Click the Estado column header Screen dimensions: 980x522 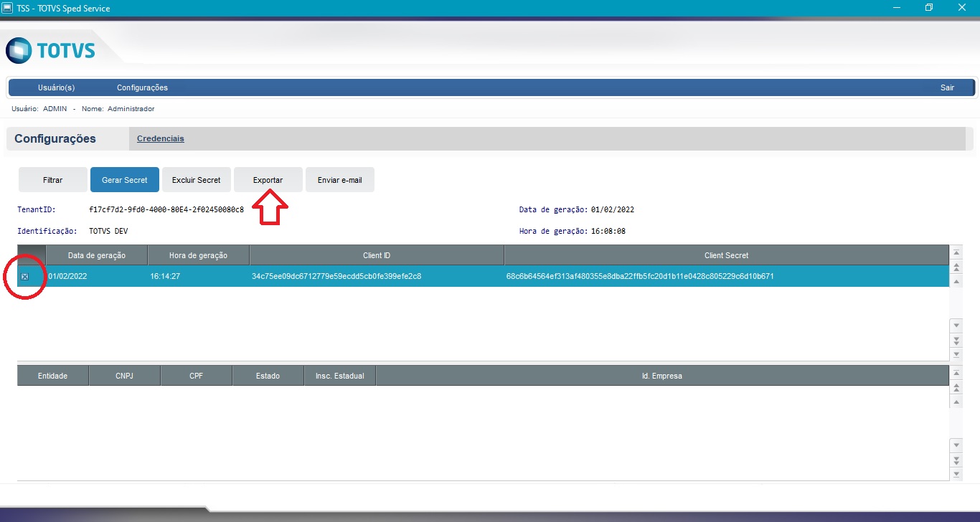tap(268, 376)
